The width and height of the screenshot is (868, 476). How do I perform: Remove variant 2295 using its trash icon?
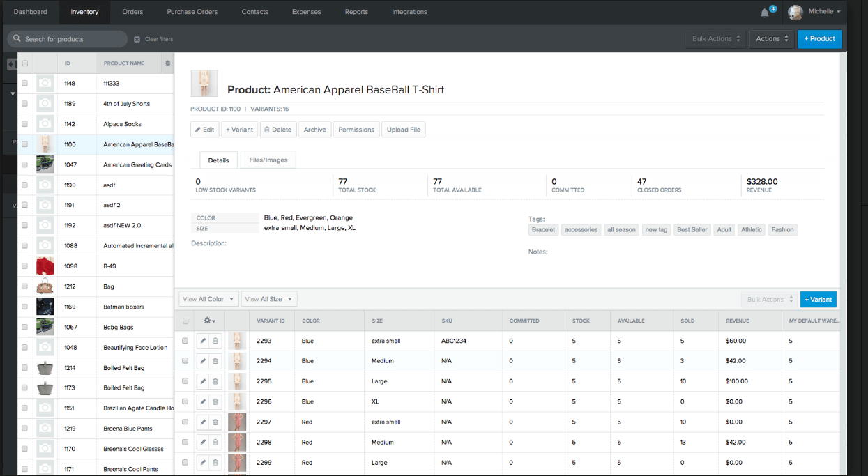215,381
